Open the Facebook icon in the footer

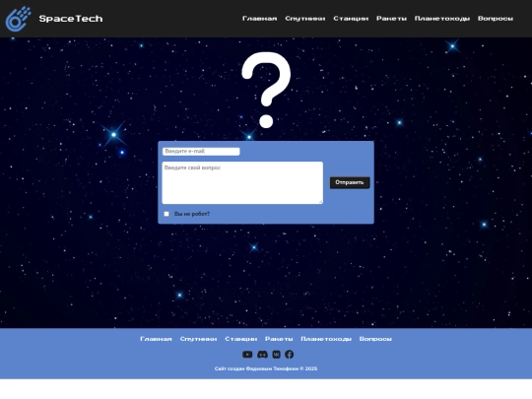(x=289, y=355)
